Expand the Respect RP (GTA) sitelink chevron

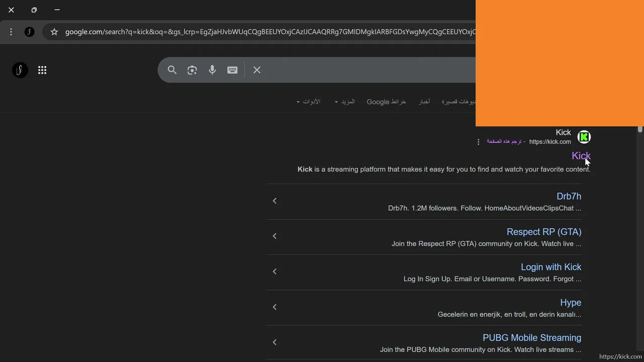(x=275, y=236)
